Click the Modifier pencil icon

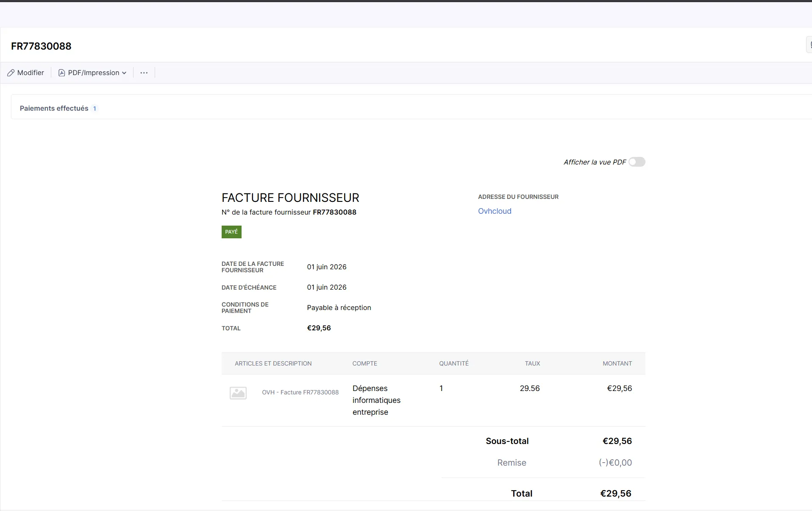click(x=11, y=73)
